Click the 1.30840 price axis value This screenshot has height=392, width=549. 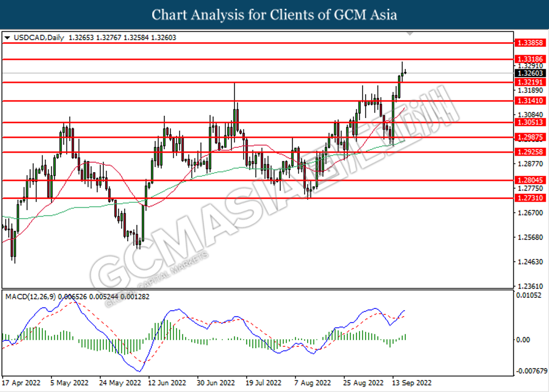530,115
